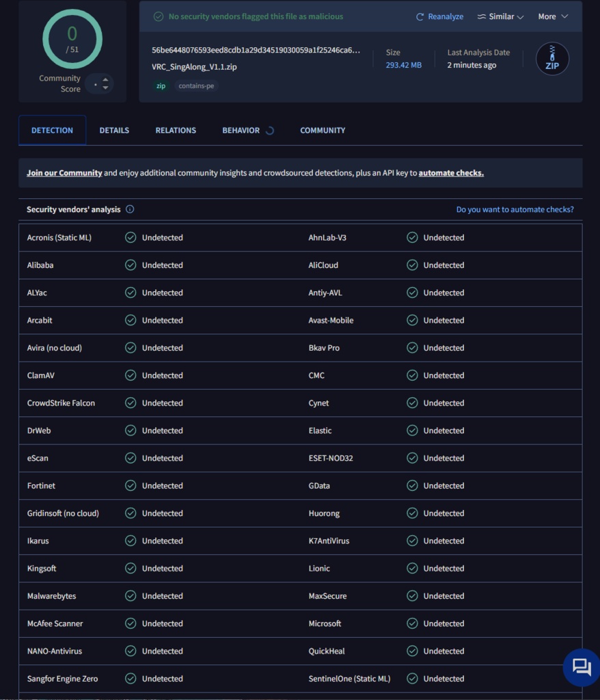Click the green check in the no-vendors-flagged banner
Viewport: 600px width, 700px height.
(159, 16)
